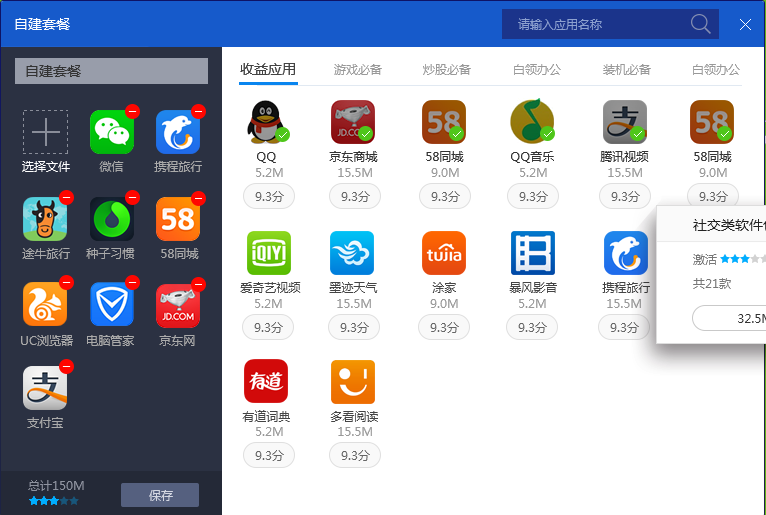Image resolution: width=766 pixels, height=515 pixels.
Task: Click the 9.3分 score button under 有道词典
Action: pyautogui.click(x=269, y=455)
